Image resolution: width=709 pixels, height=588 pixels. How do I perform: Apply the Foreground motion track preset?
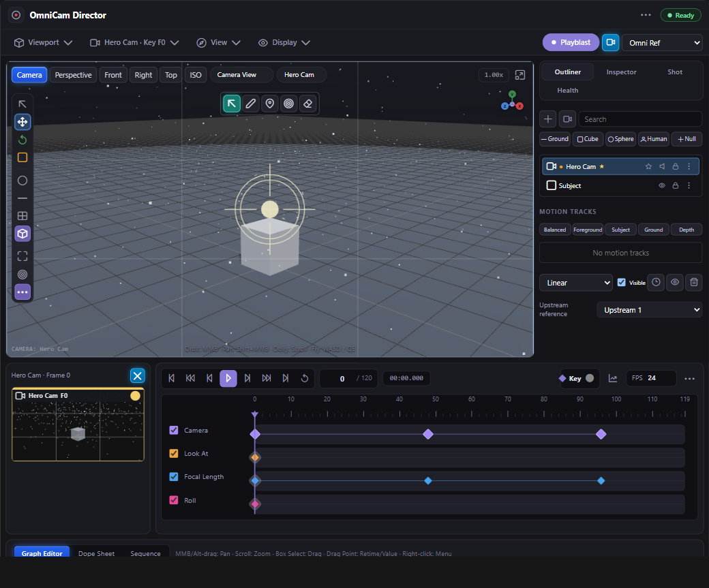pos(588,230)
